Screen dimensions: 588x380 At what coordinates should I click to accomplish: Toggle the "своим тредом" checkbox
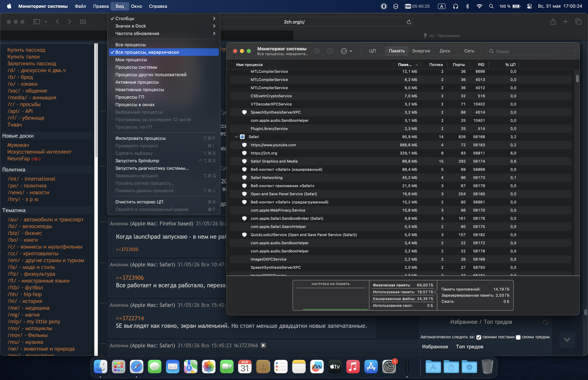(518, 337)
